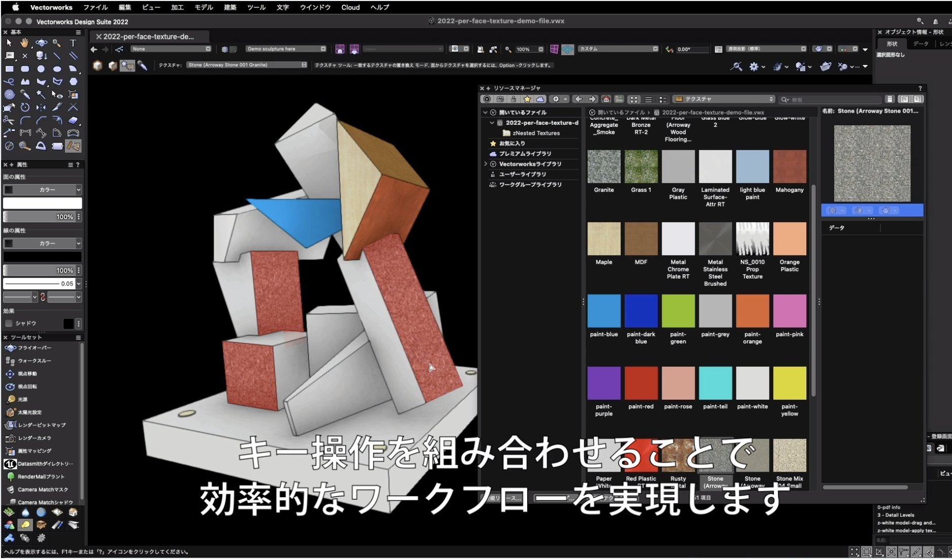Select the arrow Selection tool in the basic palette
The height and width of the screenshot is (560, 952).
(x=9, y=43)
